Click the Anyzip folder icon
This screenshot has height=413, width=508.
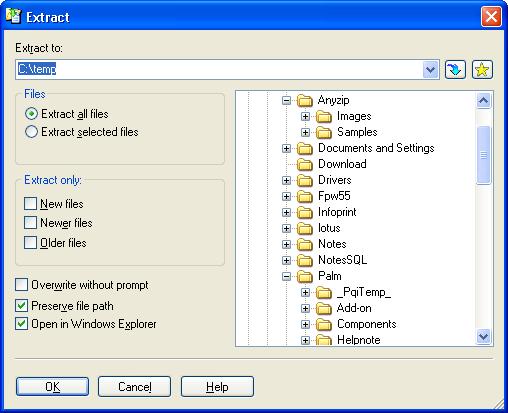click(305, 100)
